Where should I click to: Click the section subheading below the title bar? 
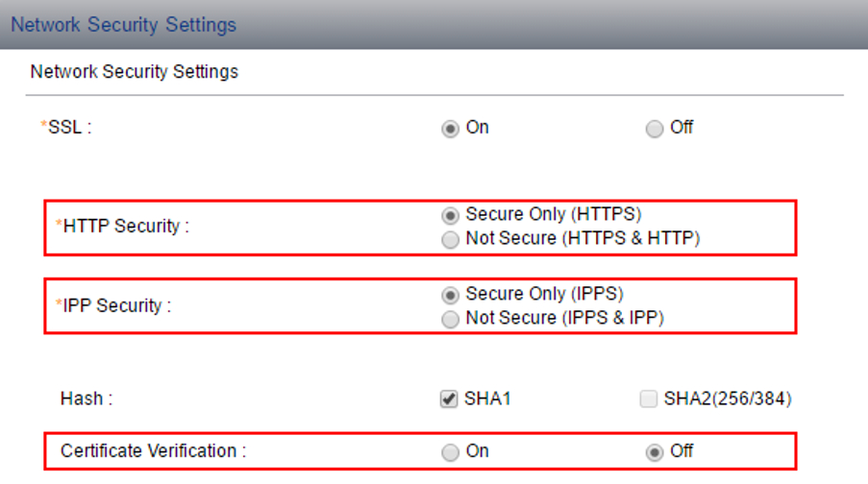pyautogui.click(x=135, y=72)
